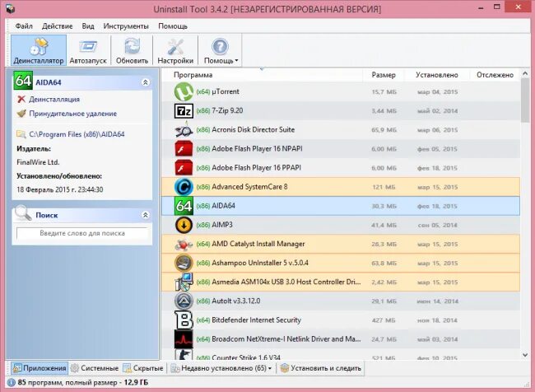Open the Автозапуск toolbar section
The image size is (535, 392).
[88, 50]
